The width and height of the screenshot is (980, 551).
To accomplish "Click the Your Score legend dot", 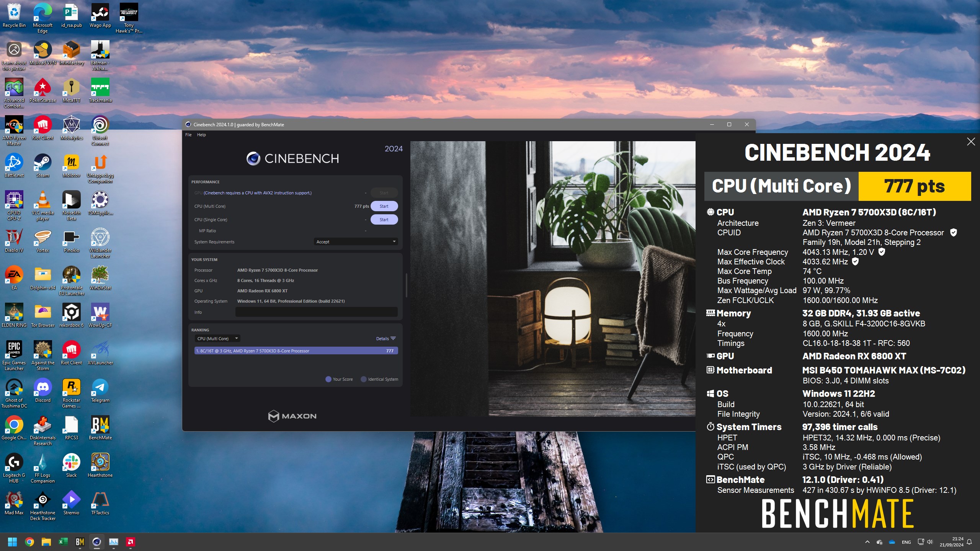I will pyautogui.click(x=328, y=379).
